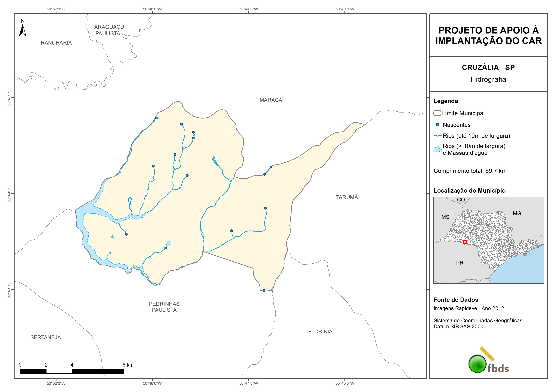Click the Nascentes blue dot legend symbol
The height and width of the screenshot is (392, 555).
pos(437,125)
